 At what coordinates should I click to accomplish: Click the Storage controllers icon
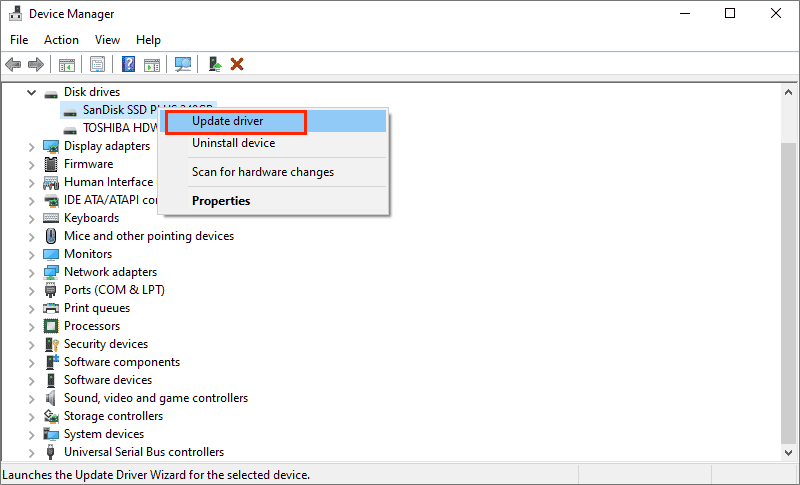pyautogui.click(x=51, y=416)
